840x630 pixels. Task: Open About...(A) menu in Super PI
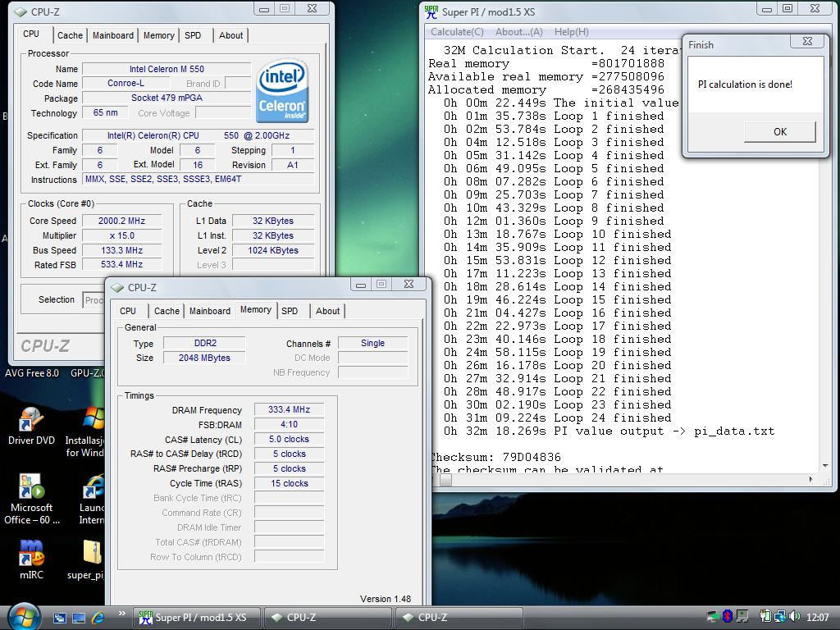[518, 32]
